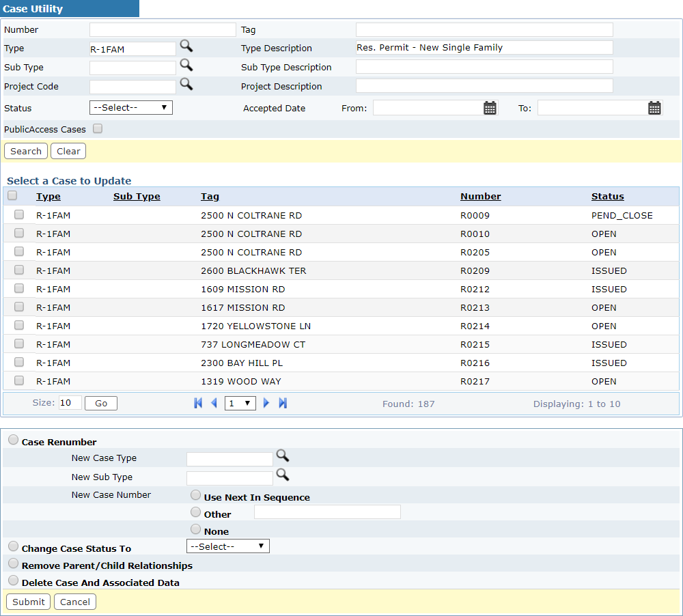The height and width of the screenshot is (616, 683).
Task: Open the New Case Type lookup magnifier
Action: click(x=282, y=456)
